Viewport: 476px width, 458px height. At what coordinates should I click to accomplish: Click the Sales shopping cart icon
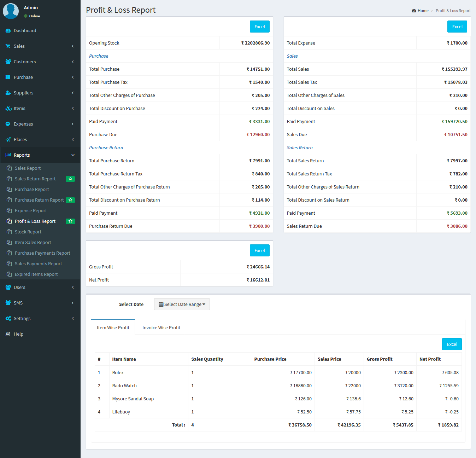coord(8,46)
